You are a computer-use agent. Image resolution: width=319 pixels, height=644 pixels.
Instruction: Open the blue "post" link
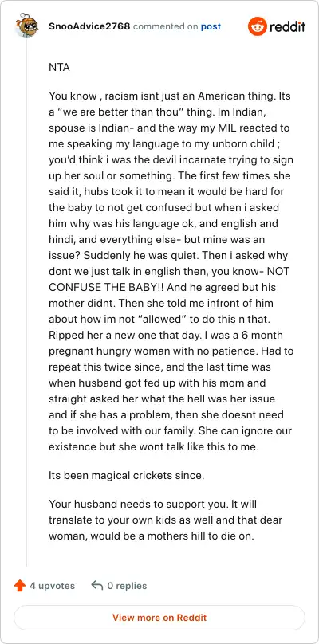211,26
